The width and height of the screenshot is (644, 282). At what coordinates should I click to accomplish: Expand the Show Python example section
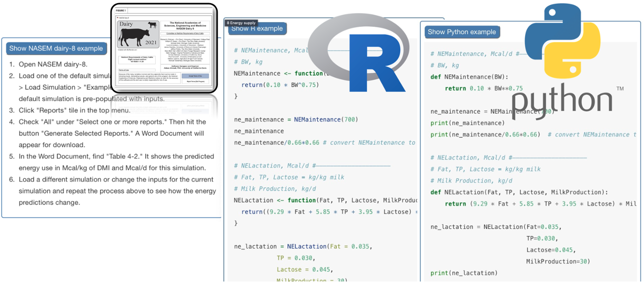click(461, 32)
